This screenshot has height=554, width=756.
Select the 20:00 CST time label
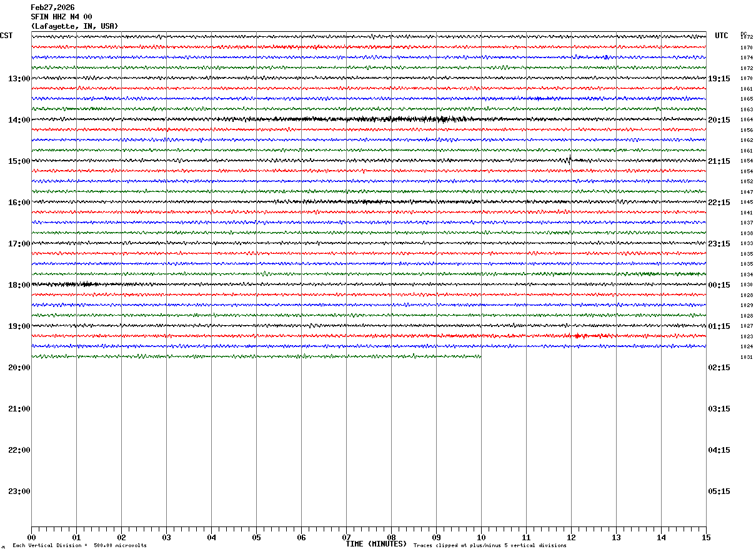tap(19, 368)
